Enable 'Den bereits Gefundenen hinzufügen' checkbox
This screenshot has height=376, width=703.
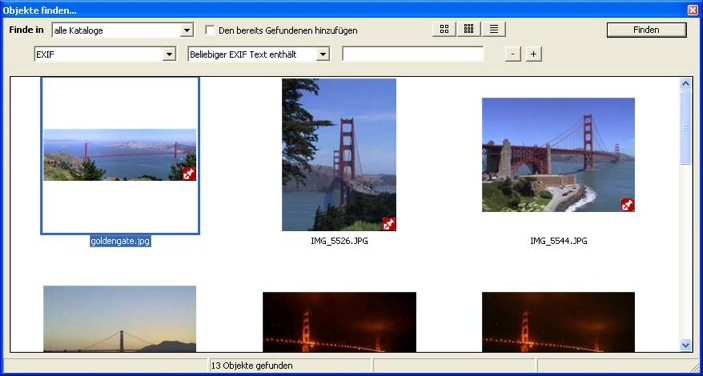209,30
